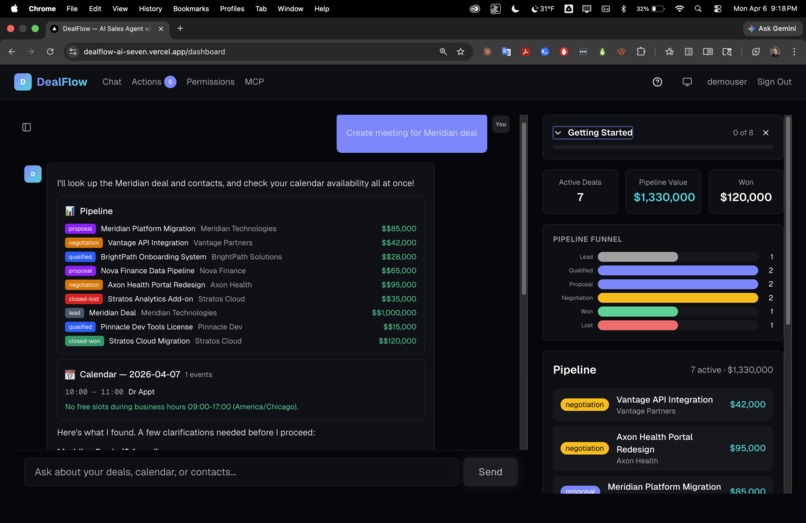Screen dimensions: 806x523
Task: Click the D assistant avatar icon
Action: pos(33,174)
